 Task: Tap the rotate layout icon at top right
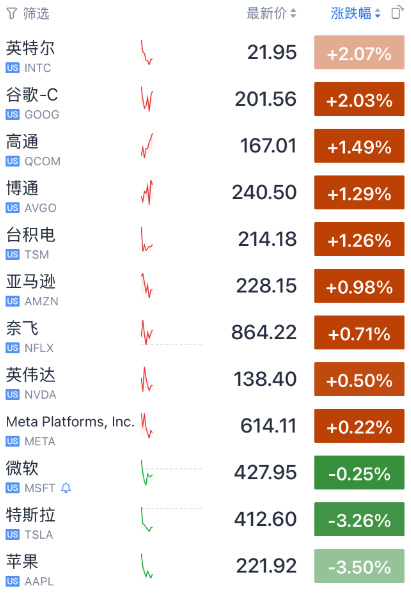click(x=397, y=13)
